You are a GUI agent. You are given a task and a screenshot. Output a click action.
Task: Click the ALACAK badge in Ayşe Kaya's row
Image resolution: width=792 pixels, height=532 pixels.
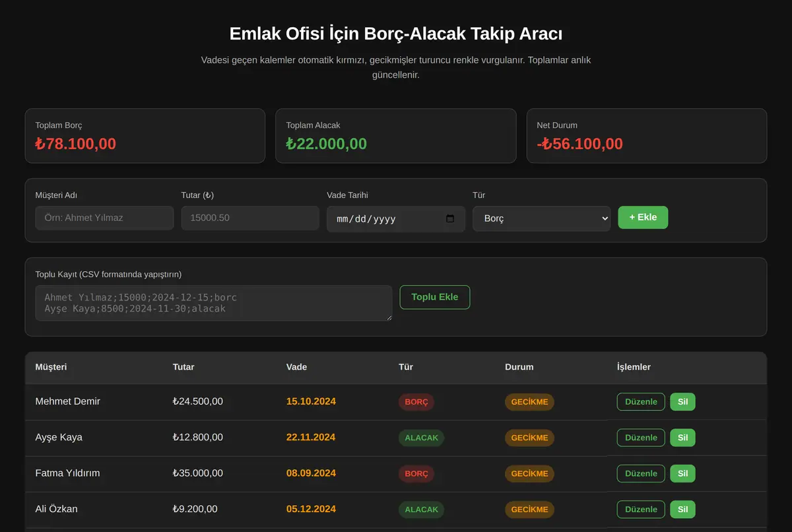(421, 438)
